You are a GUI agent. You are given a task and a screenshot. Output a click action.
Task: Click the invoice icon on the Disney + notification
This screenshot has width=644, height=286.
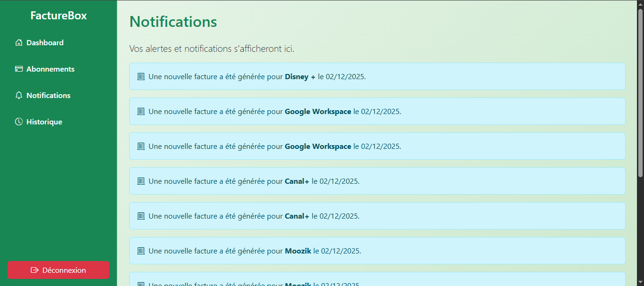(141, 77)
